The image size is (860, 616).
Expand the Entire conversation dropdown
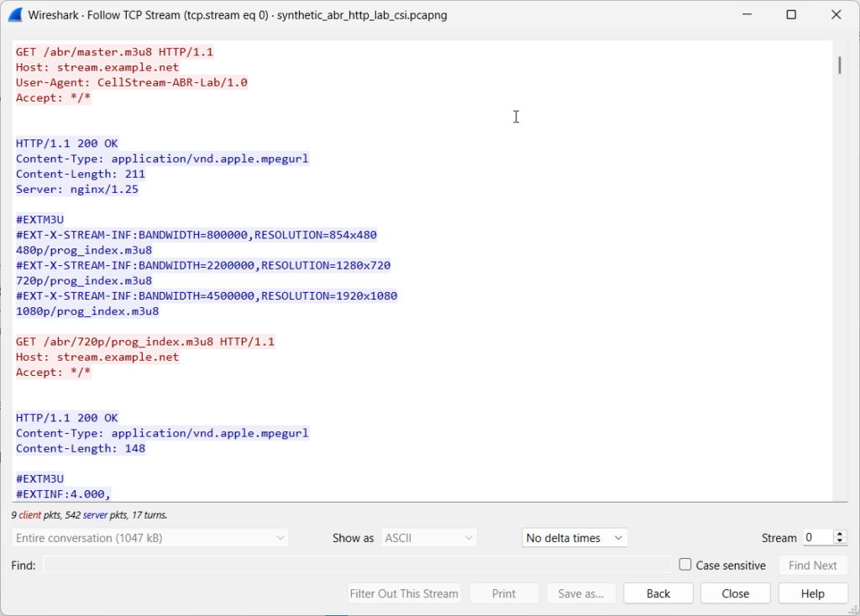click(150, 538)
